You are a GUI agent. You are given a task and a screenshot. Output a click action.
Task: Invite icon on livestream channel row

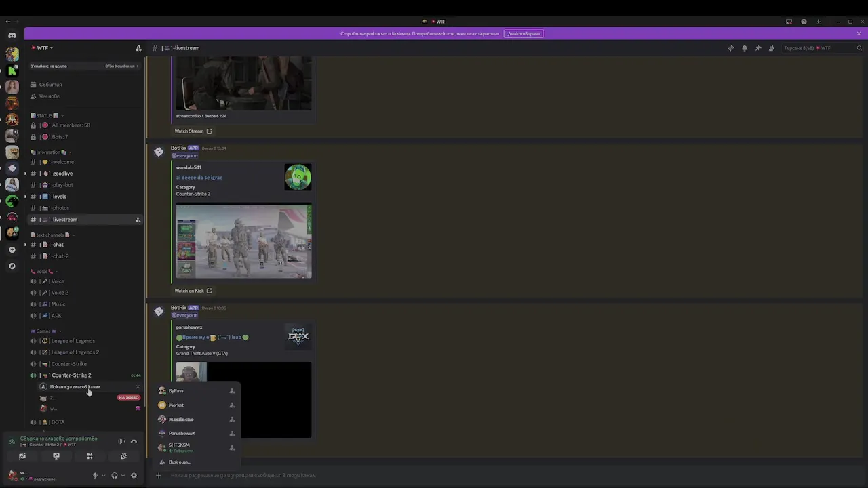[x=138, y=220]
